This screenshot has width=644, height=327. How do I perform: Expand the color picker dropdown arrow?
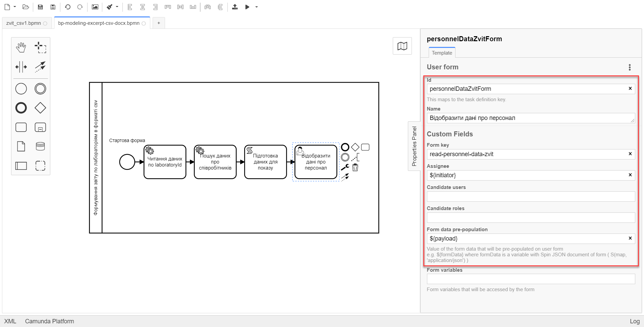(117, 7)
